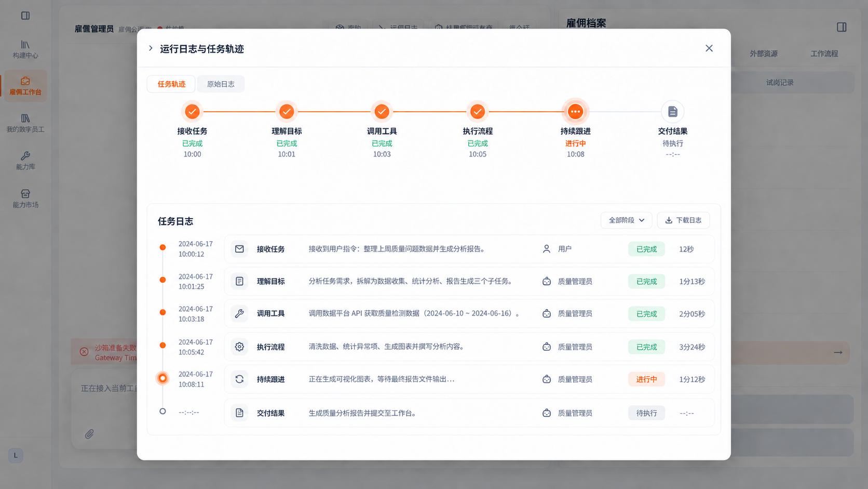
Task: Click the right arrow behind the dialog
Action: (x=838, y=352)
